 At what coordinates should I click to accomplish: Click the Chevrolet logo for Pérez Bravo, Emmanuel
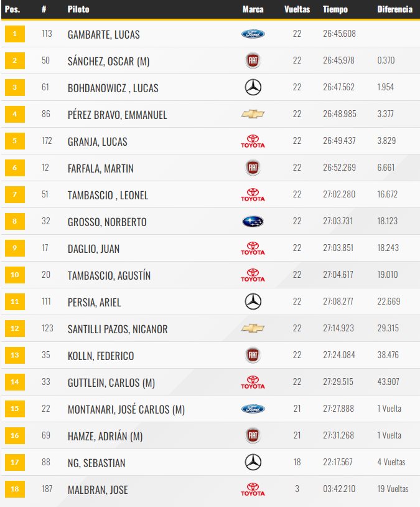tap(253, 114)
